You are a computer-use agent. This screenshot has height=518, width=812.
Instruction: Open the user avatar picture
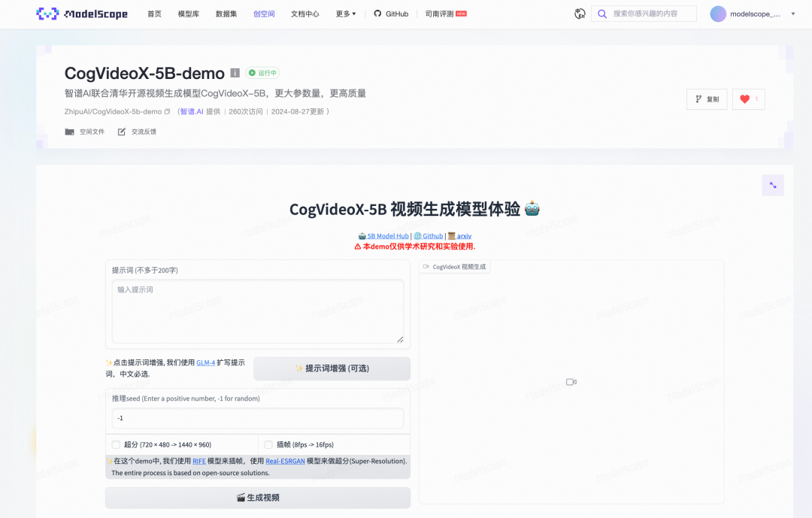pyautogui.click(x=718, y=14)
